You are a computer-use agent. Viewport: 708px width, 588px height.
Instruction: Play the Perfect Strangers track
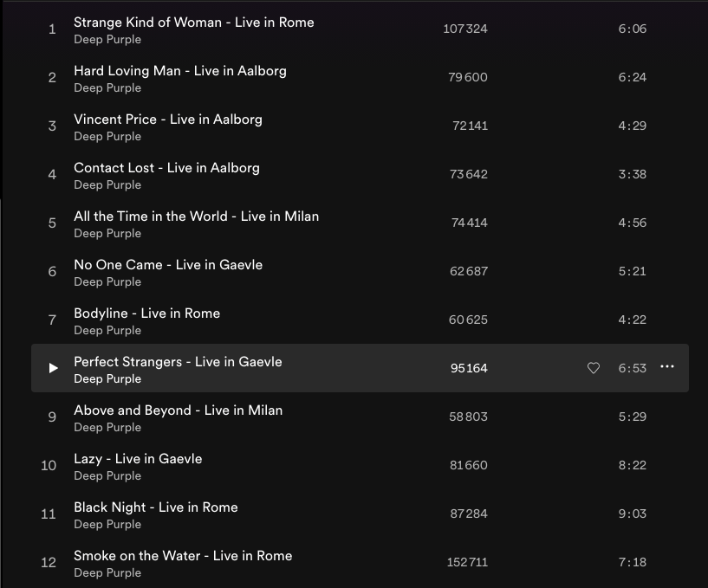[x=53, y=368]
